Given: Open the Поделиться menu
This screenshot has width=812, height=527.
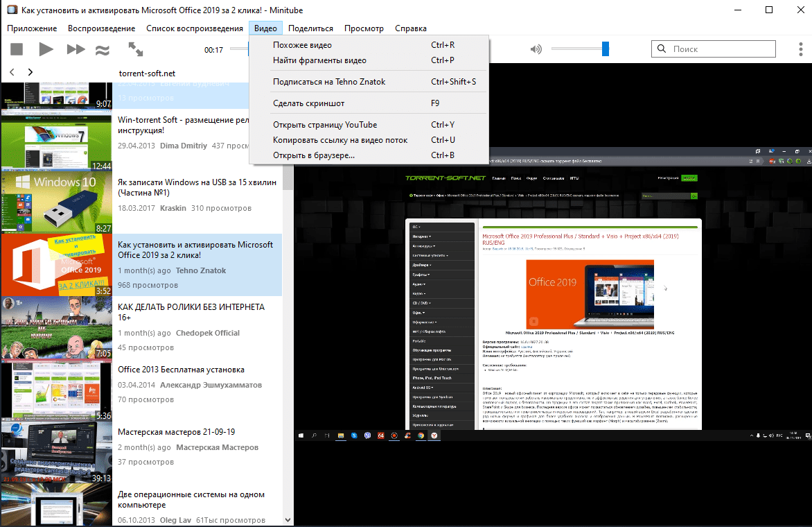Looking at the screenshot, I should (310, 28).
